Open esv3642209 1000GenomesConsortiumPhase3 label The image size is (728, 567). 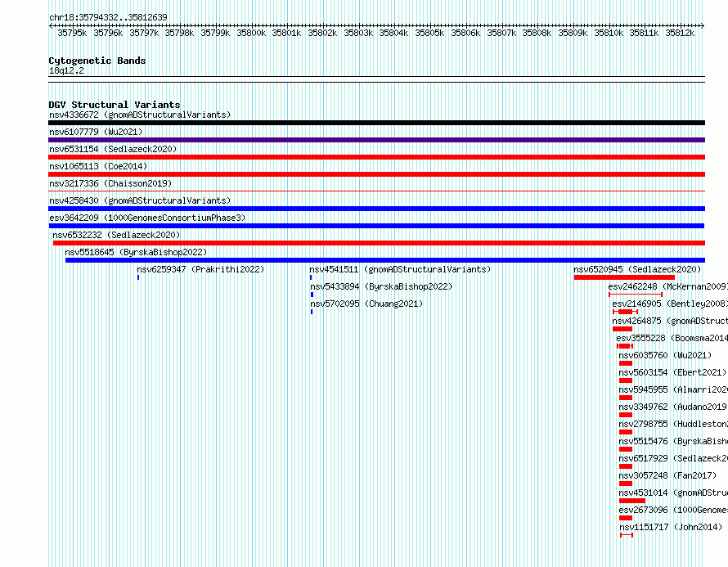(147, 218)
